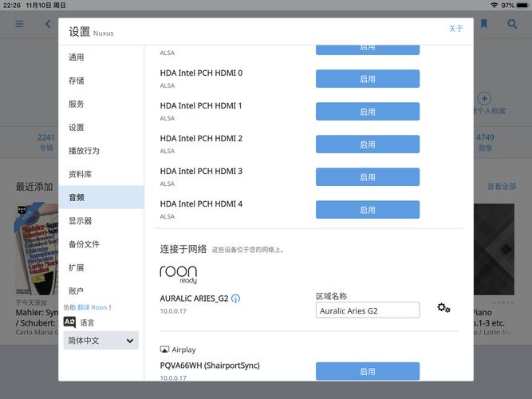Viewport: 532px width, 399px height.
Task: Click the 2241 album count in background
Action: (x=45, y=137)
